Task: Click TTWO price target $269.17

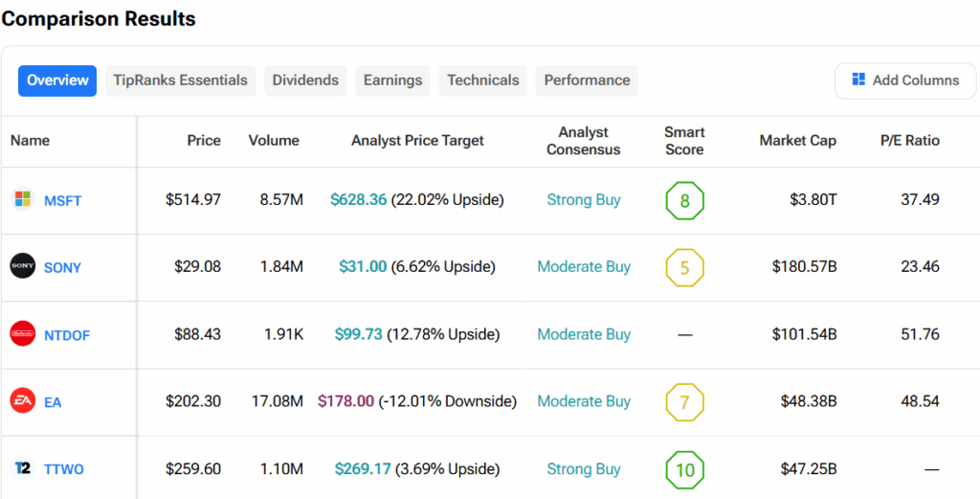Action: (363, 468)
